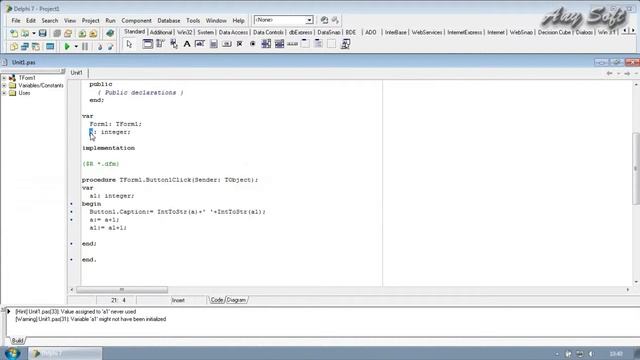640x360 pixels.
Task: Select the ActionList component icon
Action: 345,44
